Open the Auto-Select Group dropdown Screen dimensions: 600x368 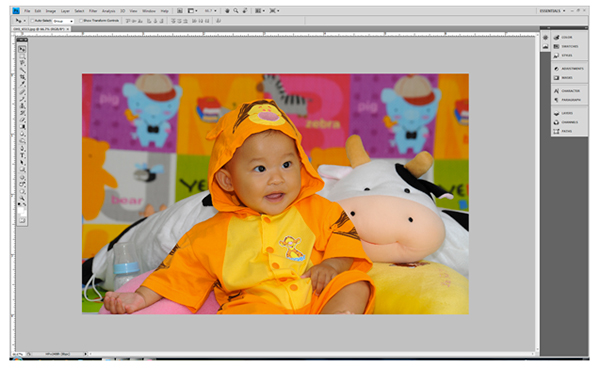63,21
